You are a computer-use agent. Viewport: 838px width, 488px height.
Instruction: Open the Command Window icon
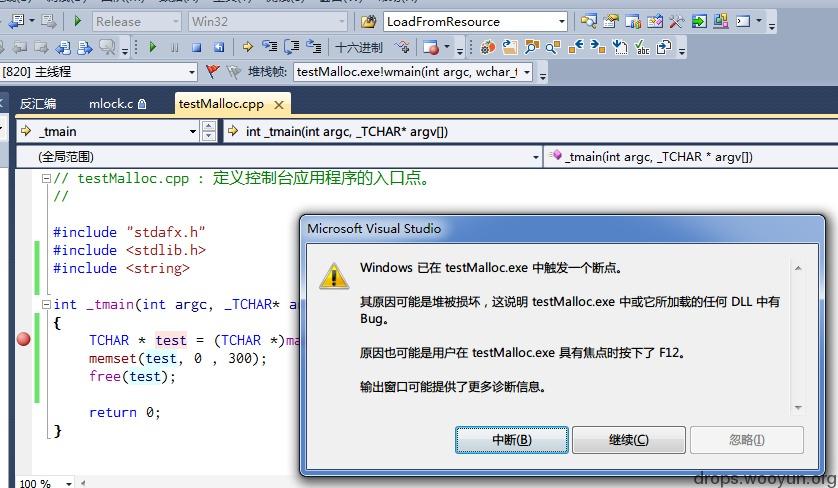point(743,21)
